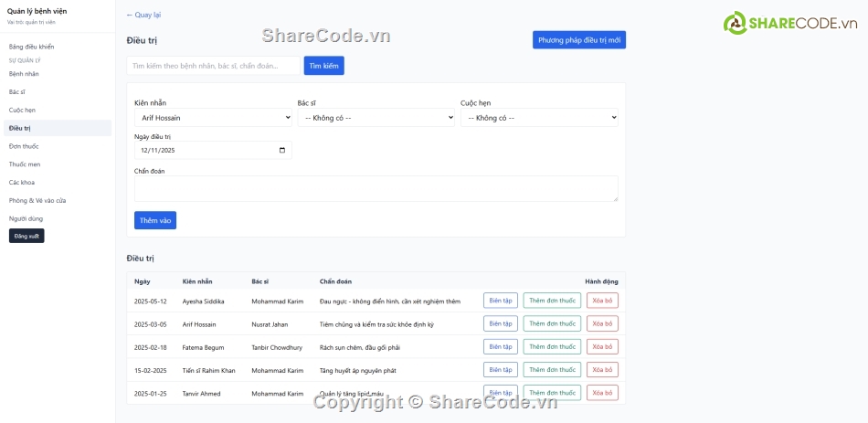Click Xóa bỏ in Arif Hossain row
868x423 pixels.
tap(602, 324)
